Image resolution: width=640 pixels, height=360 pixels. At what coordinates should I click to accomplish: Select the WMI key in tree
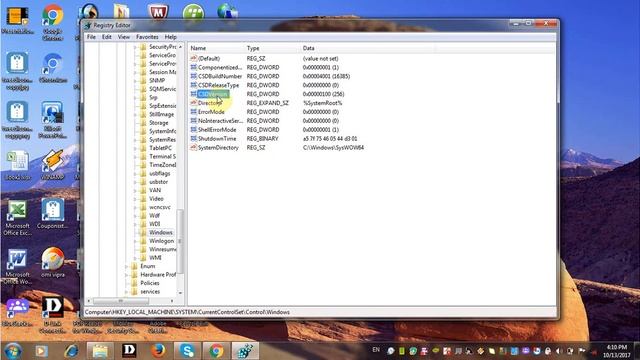click(155, 258)
